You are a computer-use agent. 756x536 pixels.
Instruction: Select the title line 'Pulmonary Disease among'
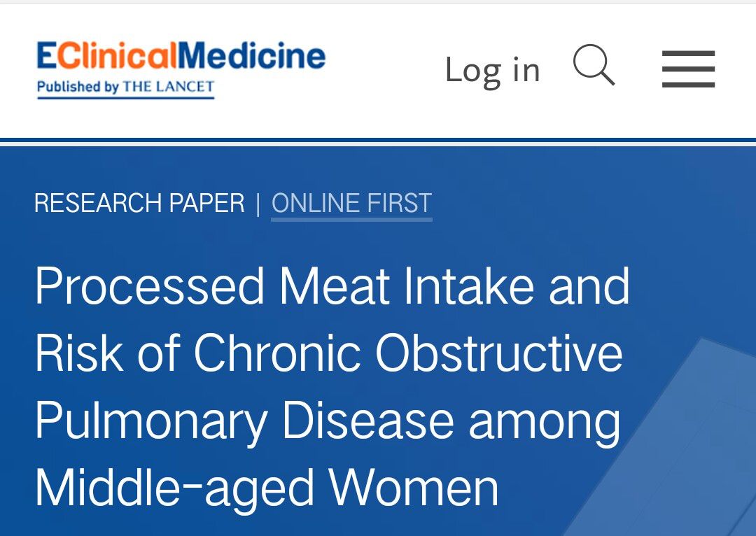point(328,421)
